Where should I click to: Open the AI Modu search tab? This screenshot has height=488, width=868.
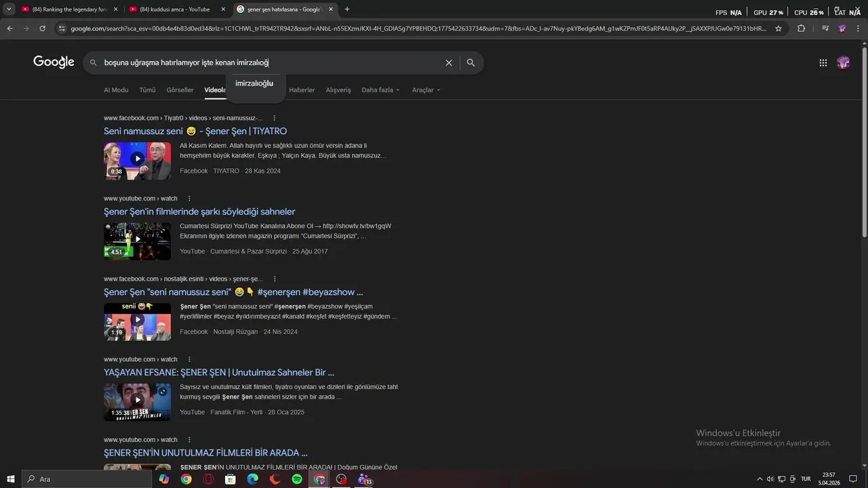pyautogui.click(x=116, y=90)
